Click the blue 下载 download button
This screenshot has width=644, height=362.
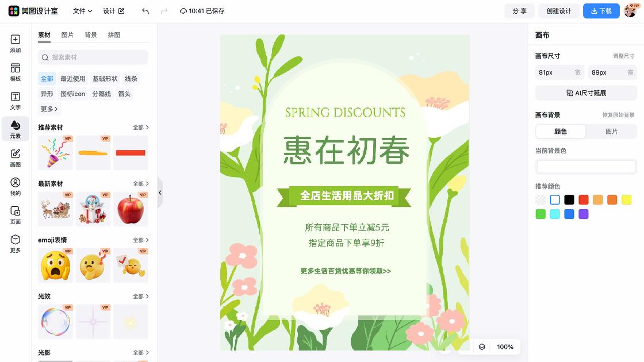pyautogui.click(x=601, y=11)
